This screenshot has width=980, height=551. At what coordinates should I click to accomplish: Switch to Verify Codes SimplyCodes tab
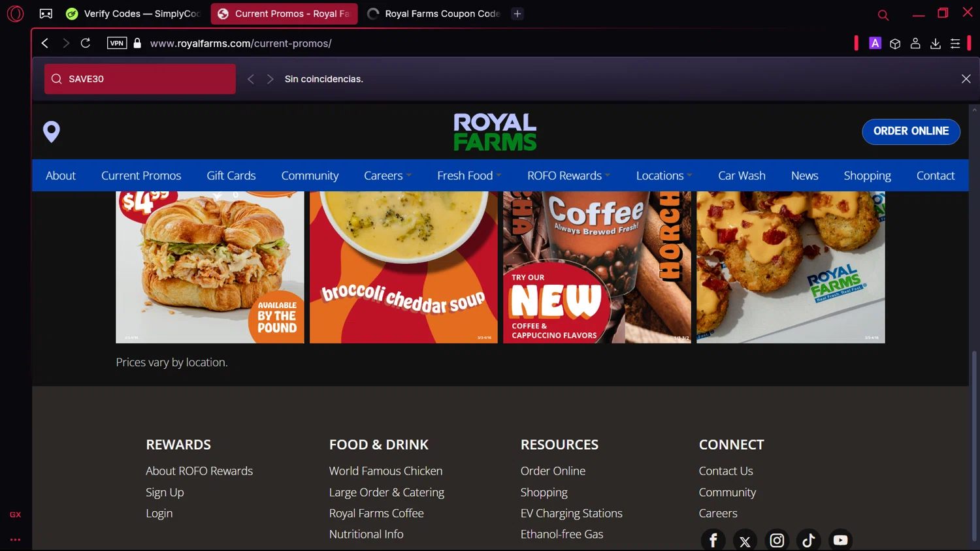(x=134, y=14)
